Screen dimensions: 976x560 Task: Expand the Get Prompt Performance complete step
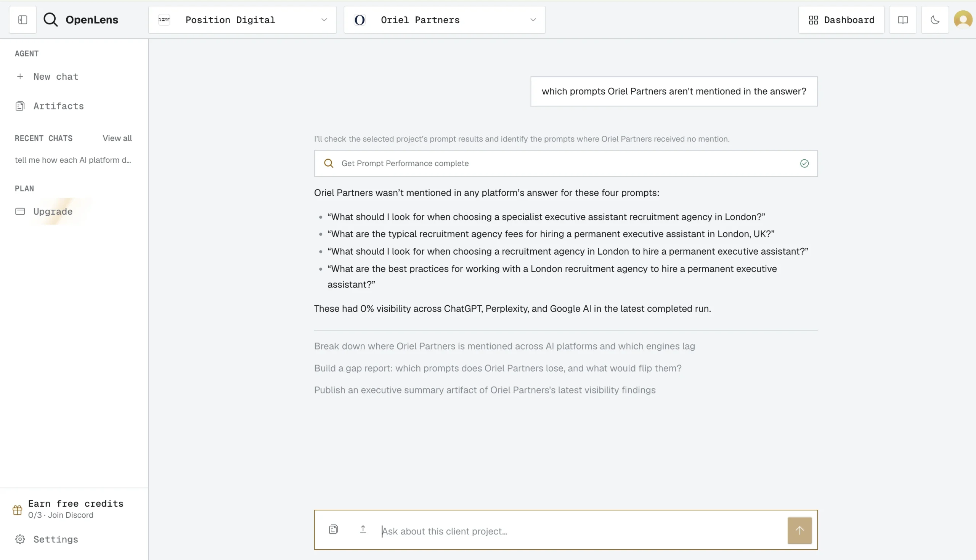pyautogui.click(x=566, y=164)
